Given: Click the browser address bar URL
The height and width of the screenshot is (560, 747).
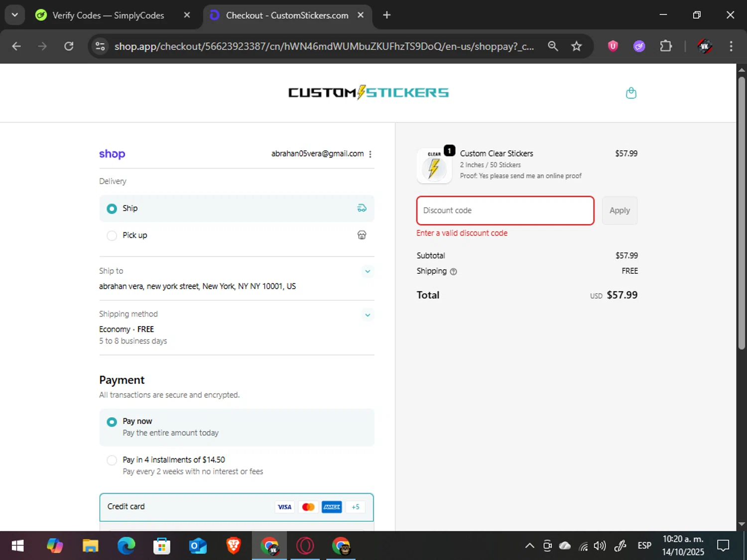Looking at the screenshot, I should (x=324, y=46).
